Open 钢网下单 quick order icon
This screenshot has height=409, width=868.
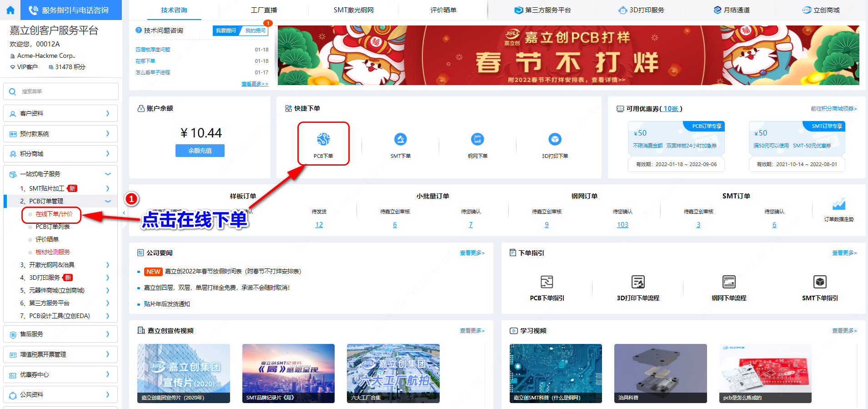(477, 139)
